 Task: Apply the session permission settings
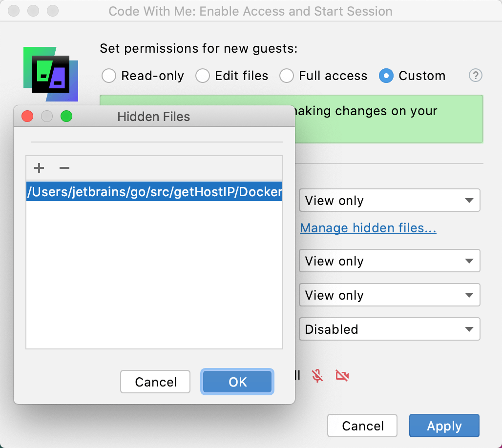pos(444,426)
